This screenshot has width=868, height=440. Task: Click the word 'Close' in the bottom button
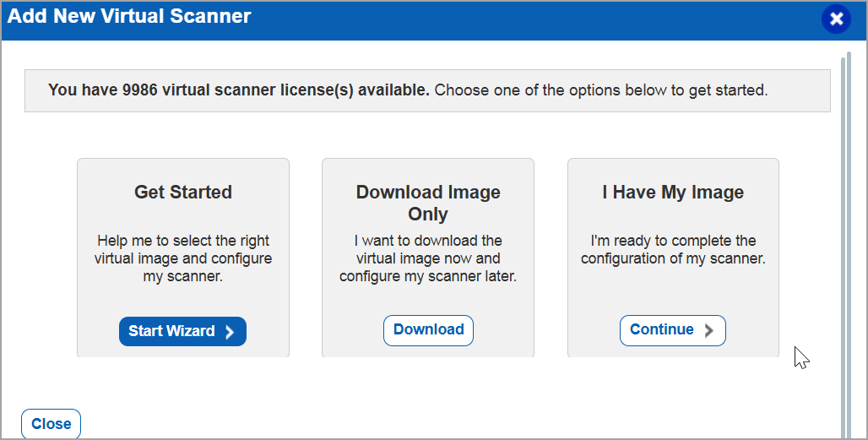point(52,424)
